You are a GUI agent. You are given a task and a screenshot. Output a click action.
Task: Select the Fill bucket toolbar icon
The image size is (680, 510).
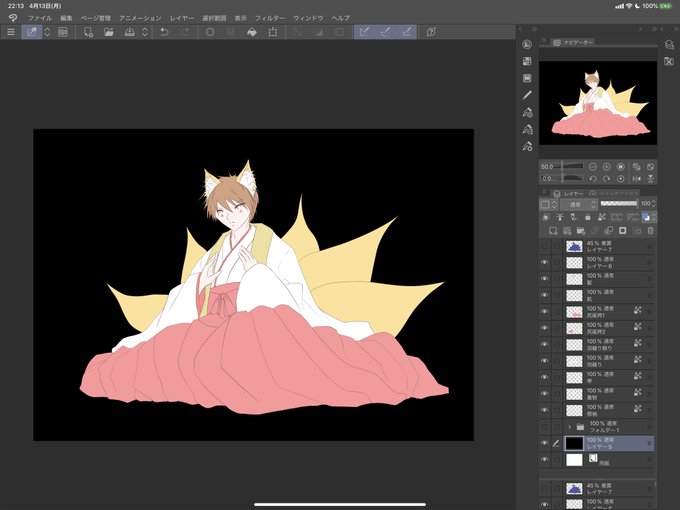click(252, 32)
